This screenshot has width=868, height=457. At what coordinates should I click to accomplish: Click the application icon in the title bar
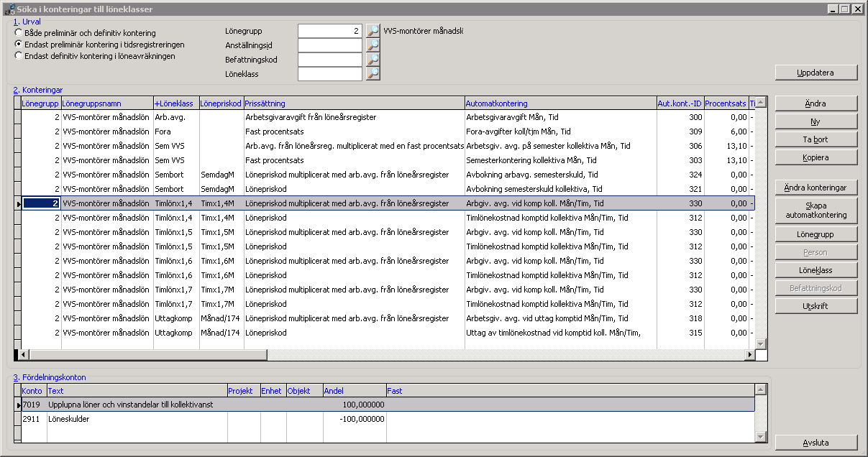[9, 9]
